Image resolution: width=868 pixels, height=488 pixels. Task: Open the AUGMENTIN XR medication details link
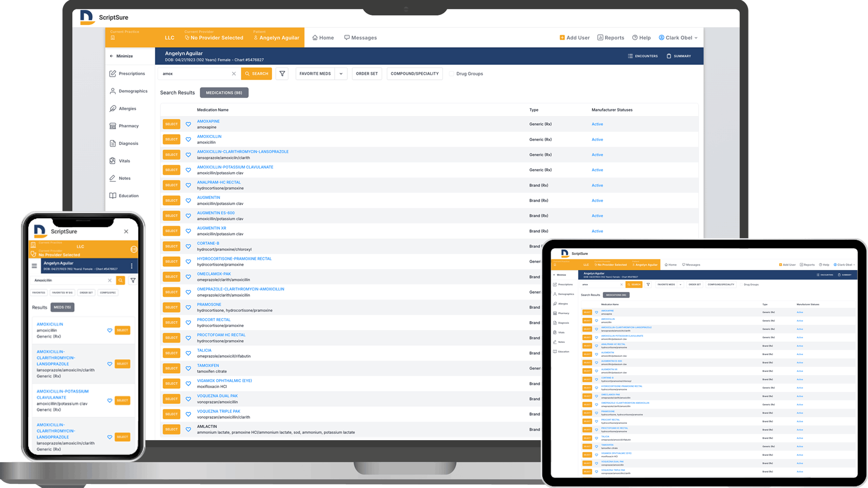pos(212,228)
